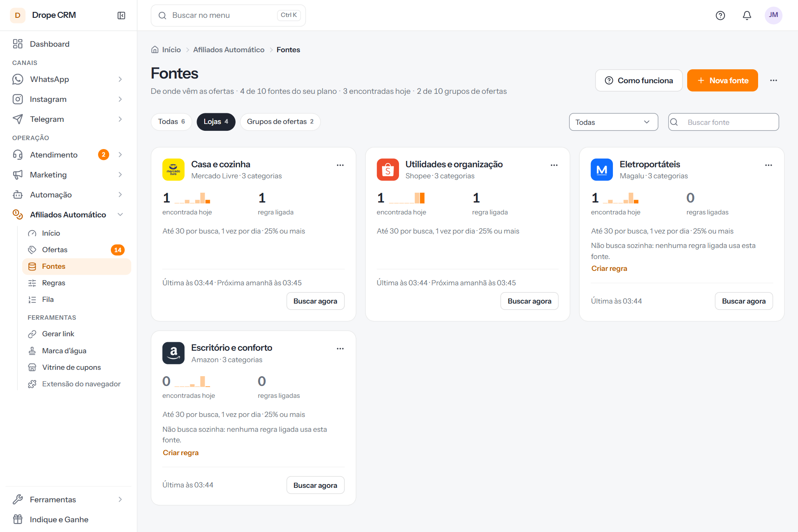Click the Magalu store logo

click(x=602, y=170)
